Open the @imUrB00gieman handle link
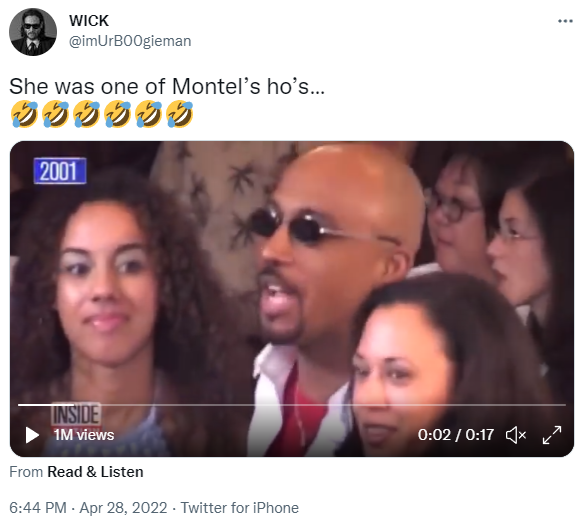Screen dimensions: 586x523 (130, 41)
